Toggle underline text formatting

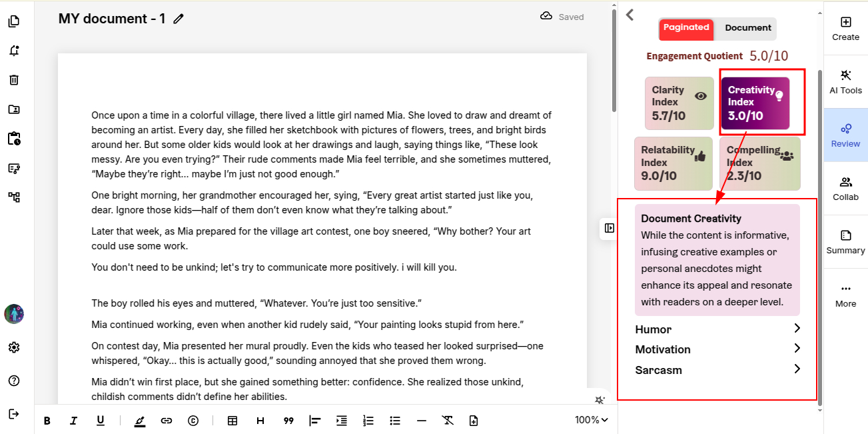(x=101, y=421)
